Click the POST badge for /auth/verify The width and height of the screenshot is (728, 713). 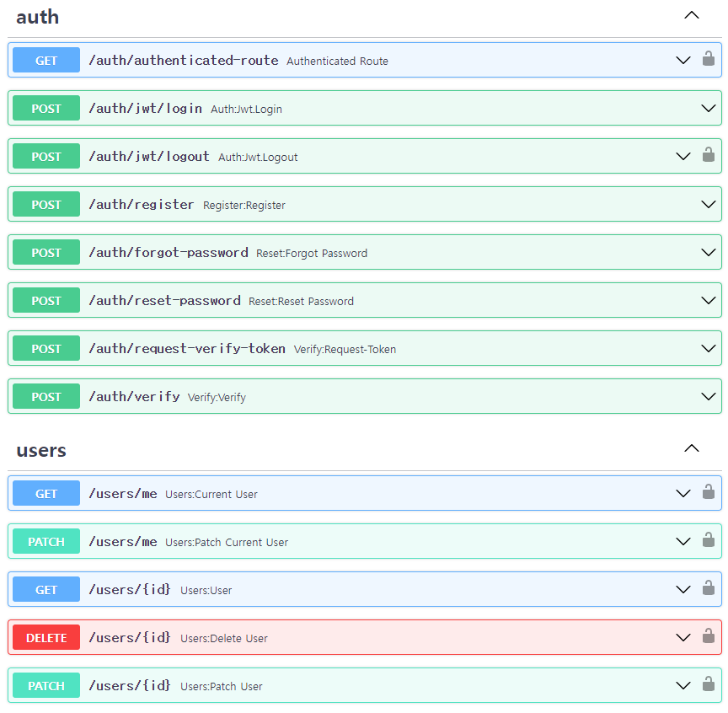click(46, 396)
